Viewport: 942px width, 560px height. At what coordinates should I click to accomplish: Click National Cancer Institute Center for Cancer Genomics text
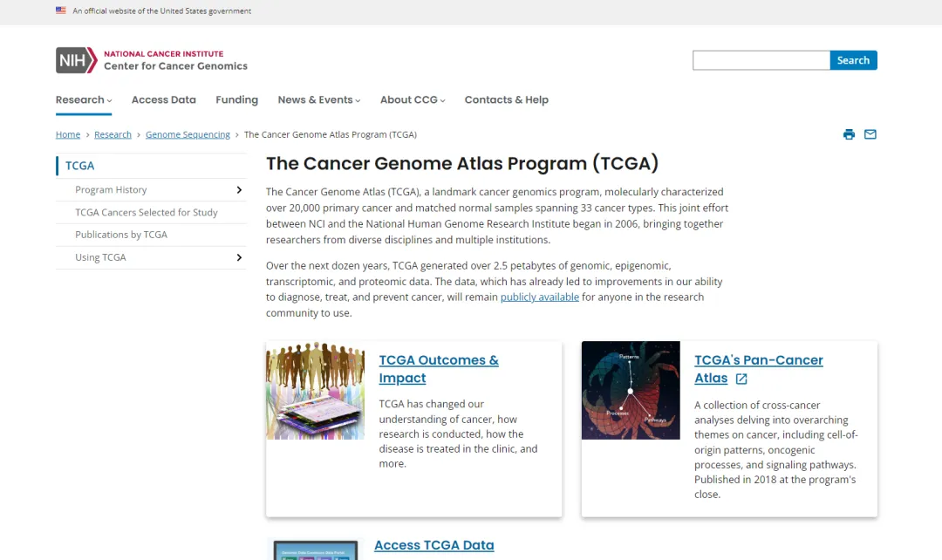[x=175, y=60]
